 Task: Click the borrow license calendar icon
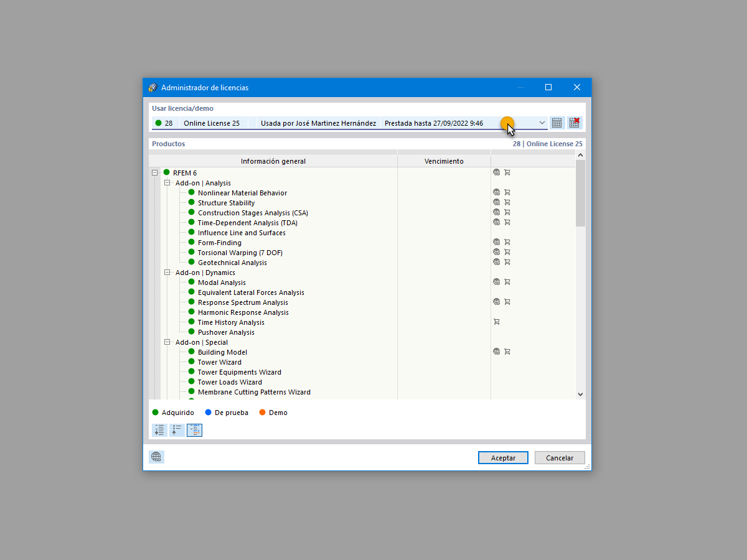click(x=557, y=123)
